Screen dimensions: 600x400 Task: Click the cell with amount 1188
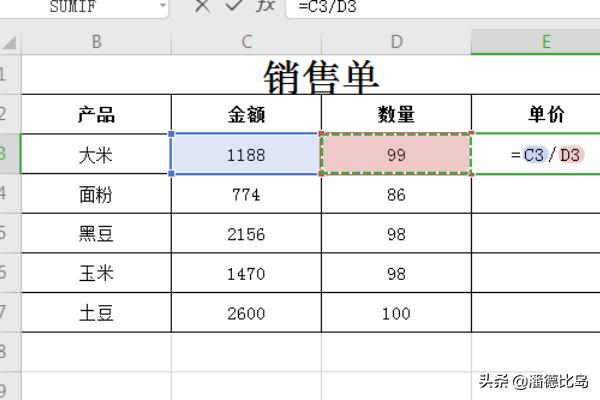pos(246,154)
